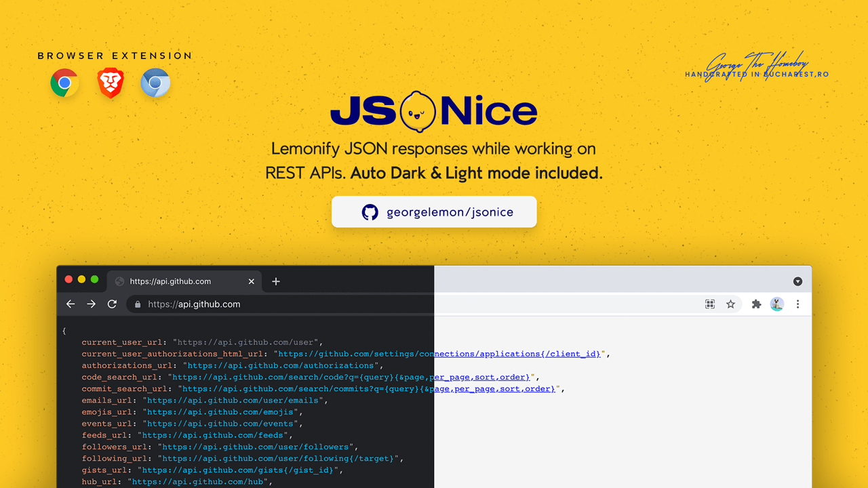Open the three-dot browser menu
This screenshot has height=488, width=868.
pos(798,304)
